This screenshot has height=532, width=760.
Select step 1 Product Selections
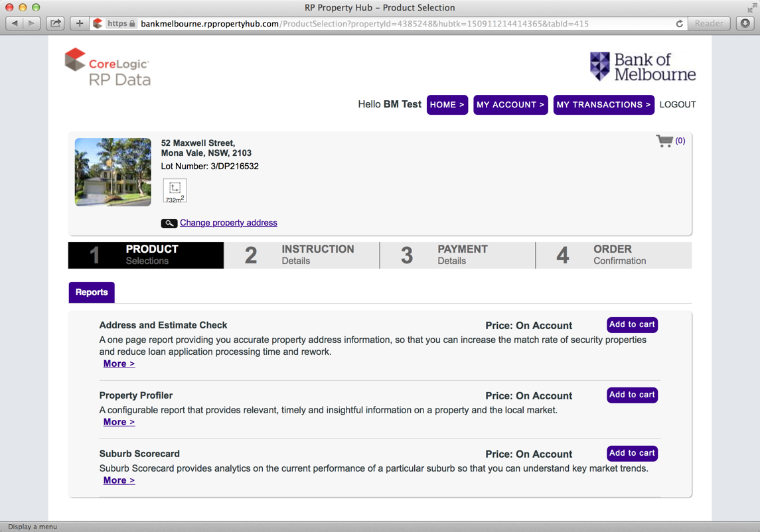146,255
